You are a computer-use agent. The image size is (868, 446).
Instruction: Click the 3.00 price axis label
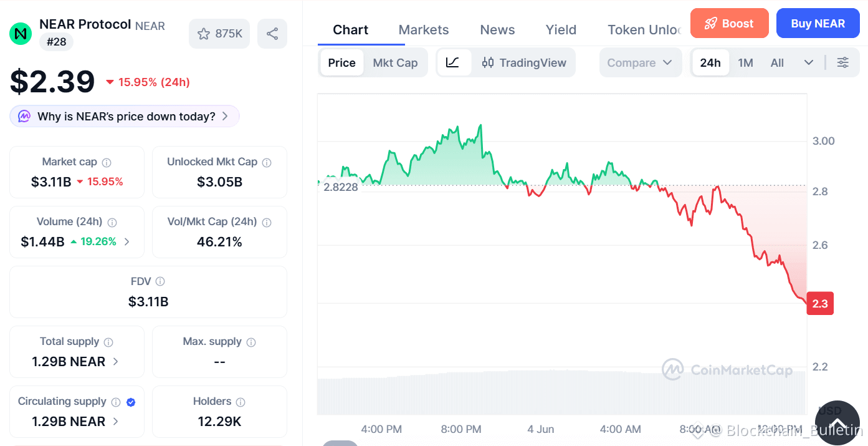click(824, 141)
